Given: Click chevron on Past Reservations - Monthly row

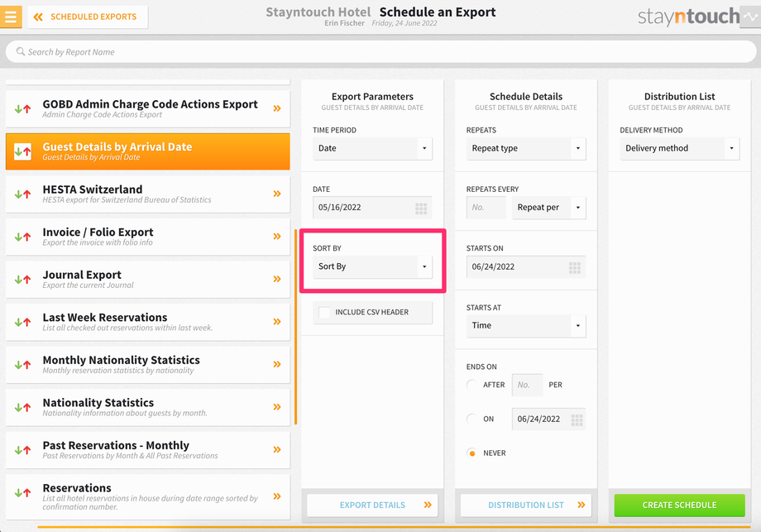Looking at the screenshot, I should point(277,449).
